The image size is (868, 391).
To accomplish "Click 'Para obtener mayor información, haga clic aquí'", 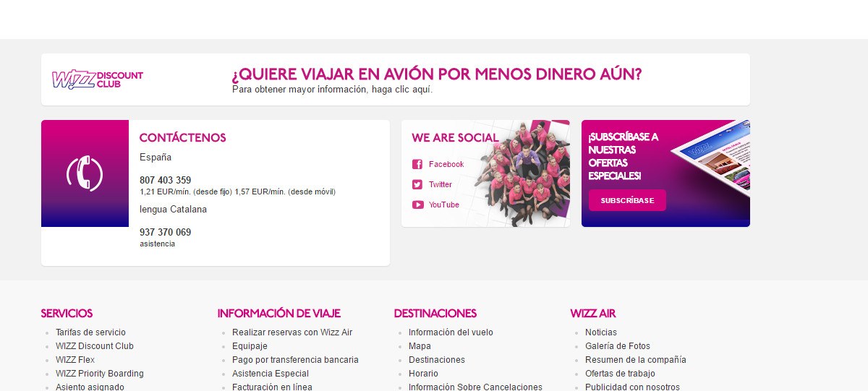I will (x=332, y=90).
